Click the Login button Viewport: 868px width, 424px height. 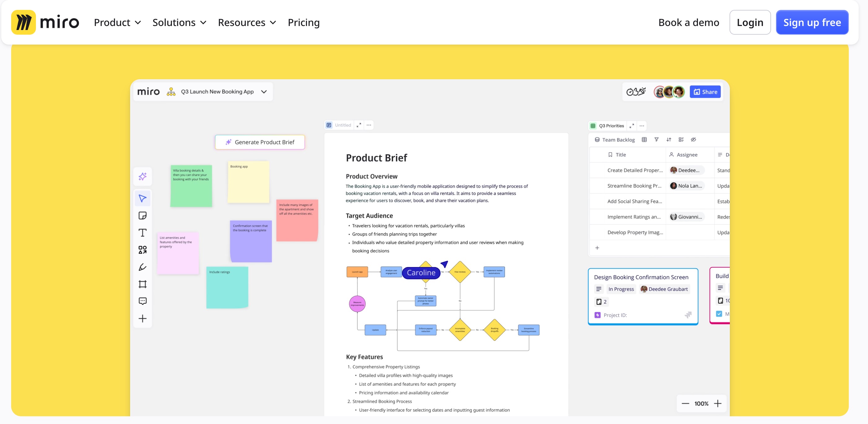point(750,22)
